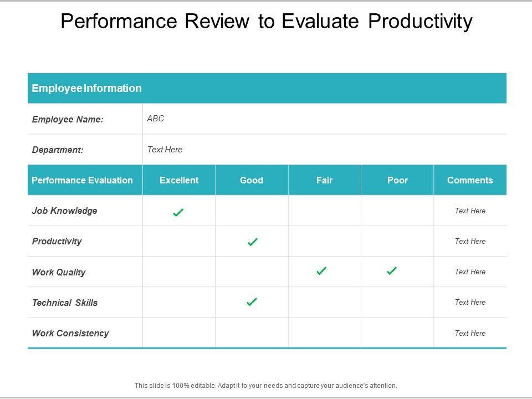Select the Comments column header
This screenshot has width=532, height=399.
coord(470,180)
